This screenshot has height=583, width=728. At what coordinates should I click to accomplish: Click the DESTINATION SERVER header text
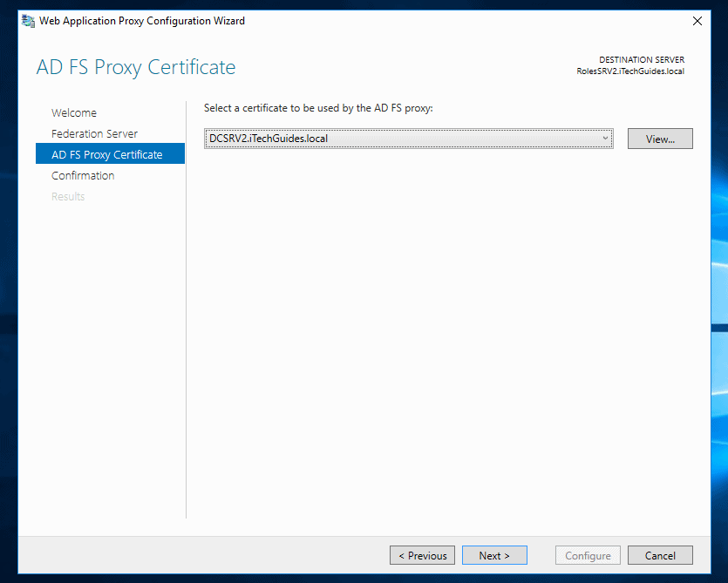click(642, 59)
